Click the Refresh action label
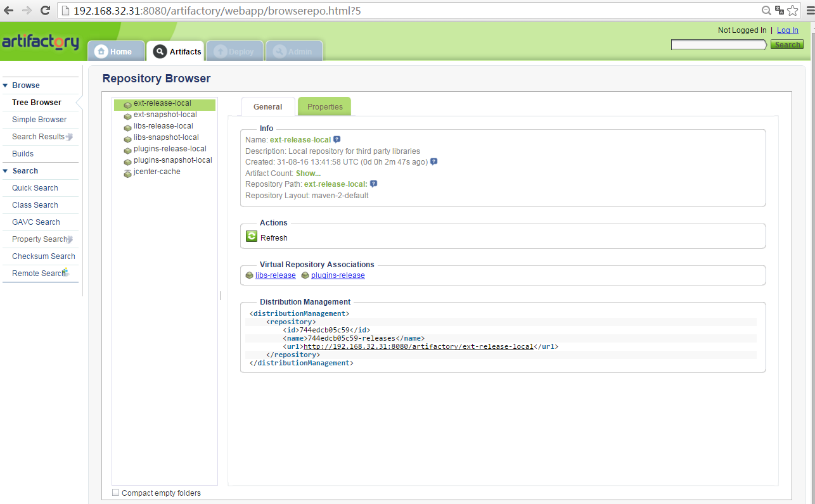815x504 pixels. (x=274, y=238)
